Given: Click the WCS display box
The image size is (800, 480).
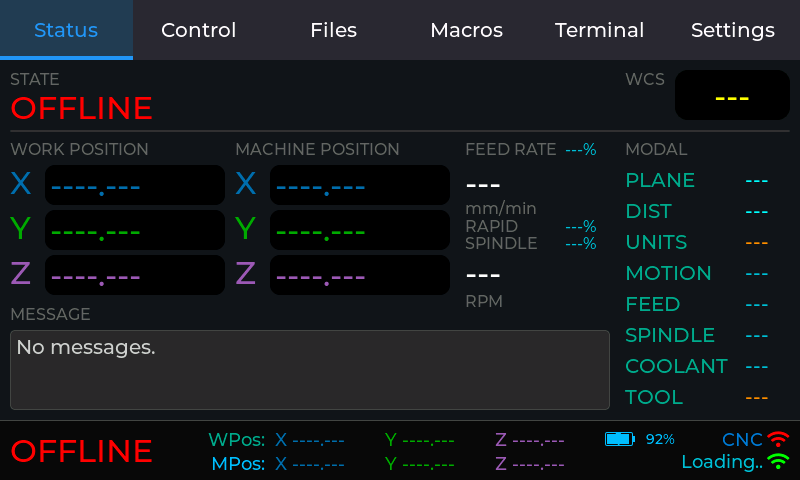Looking at the screenshot, I should (x=732, y=95).
